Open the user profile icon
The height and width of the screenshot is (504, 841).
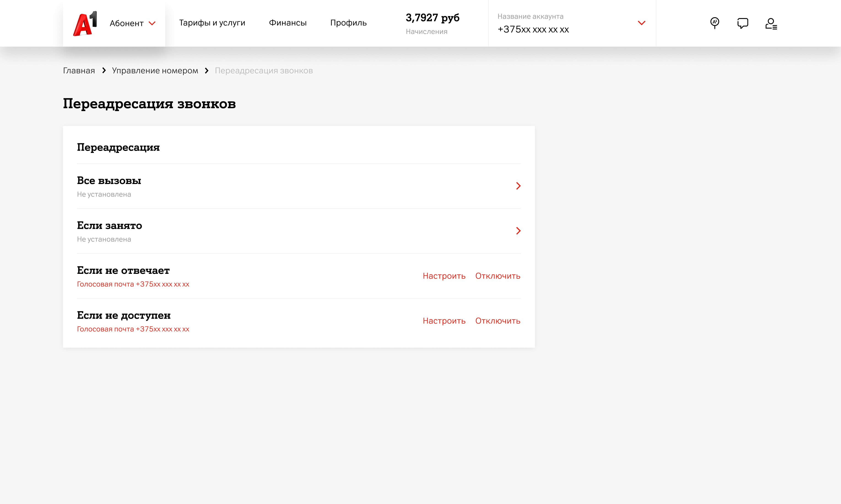tap(771, 24)
